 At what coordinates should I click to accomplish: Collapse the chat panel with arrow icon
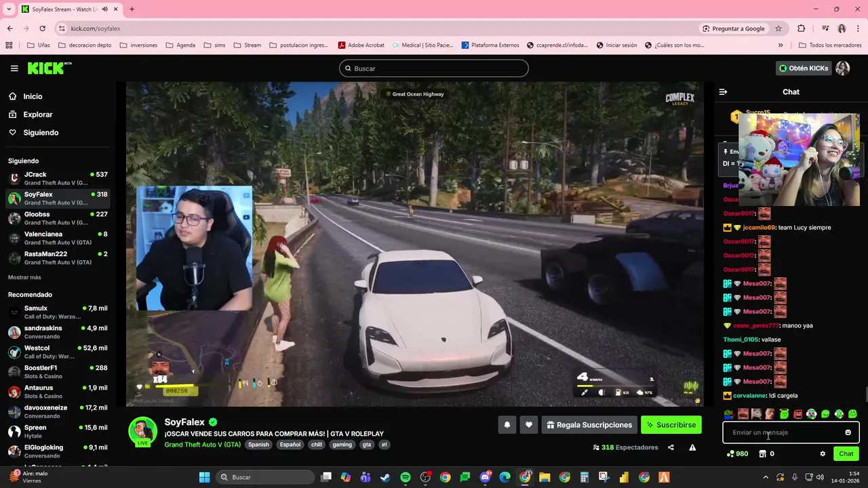723,91
